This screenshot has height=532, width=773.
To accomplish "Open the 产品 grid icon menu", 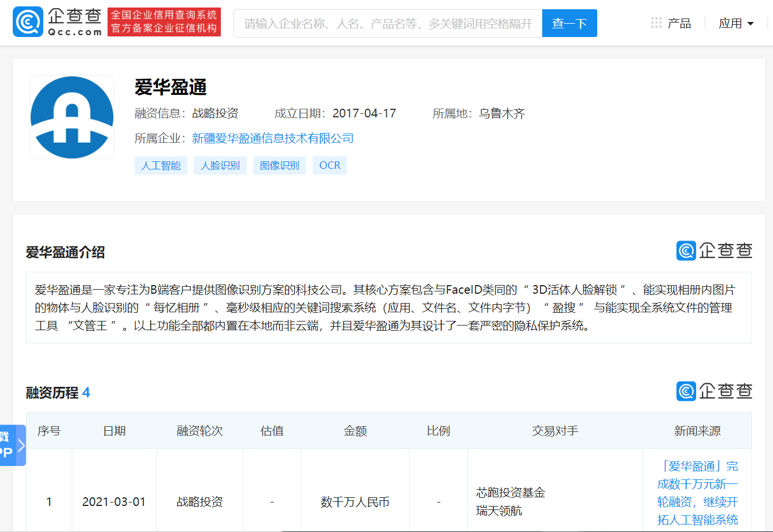I will [656, 23].
